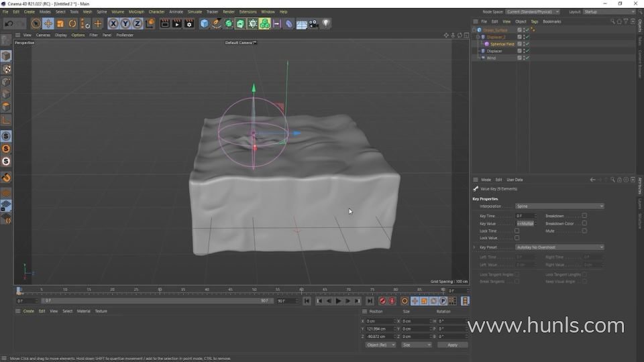Open the Object (Rel) coordinate dropdown
The width and height of the screenshot is (644, 362).
coord(380,345)
